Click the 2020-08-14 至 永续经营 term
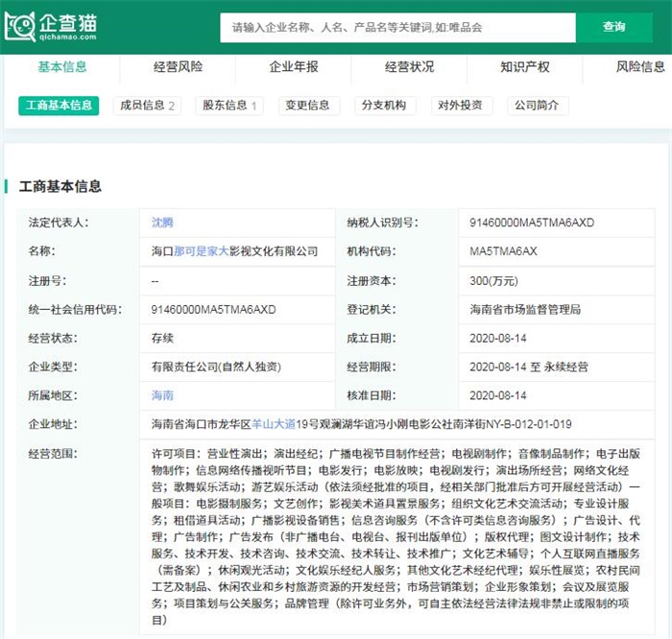This screenshot has height=639, width=672. [x=529, y=367]
